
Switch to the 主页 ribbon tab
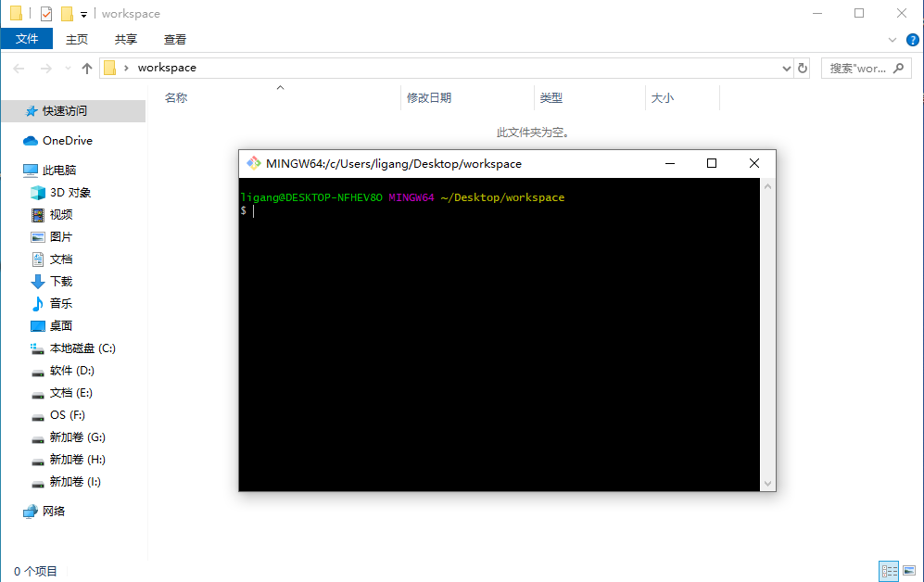(77, 40)
